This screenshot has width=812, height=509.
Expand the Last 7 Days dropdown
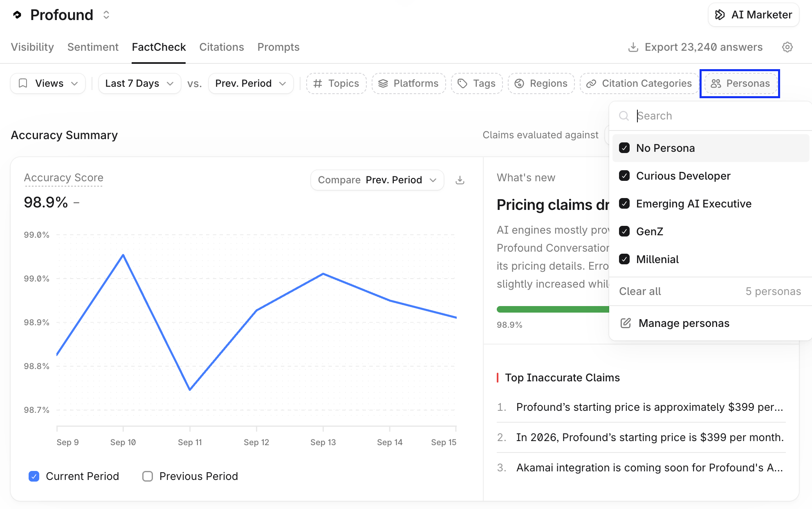coord(139,83)
